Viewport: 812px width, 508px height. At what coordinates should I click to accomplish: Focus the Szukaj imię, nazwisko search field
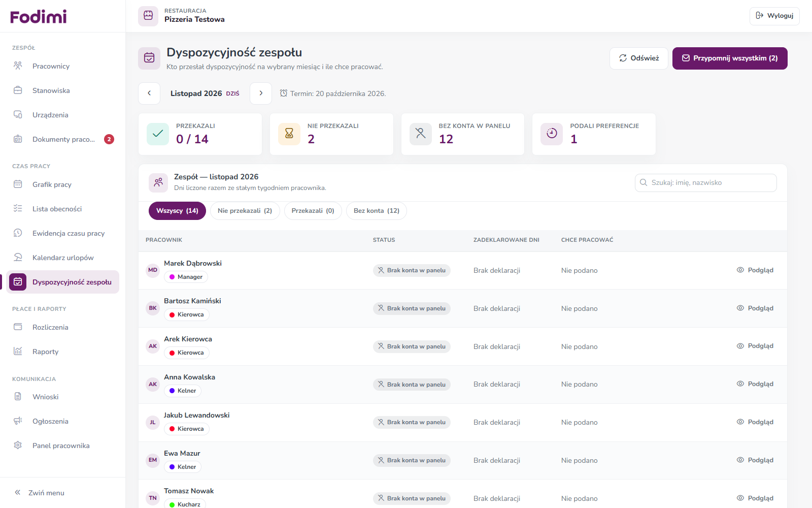[x=706, y=183]
